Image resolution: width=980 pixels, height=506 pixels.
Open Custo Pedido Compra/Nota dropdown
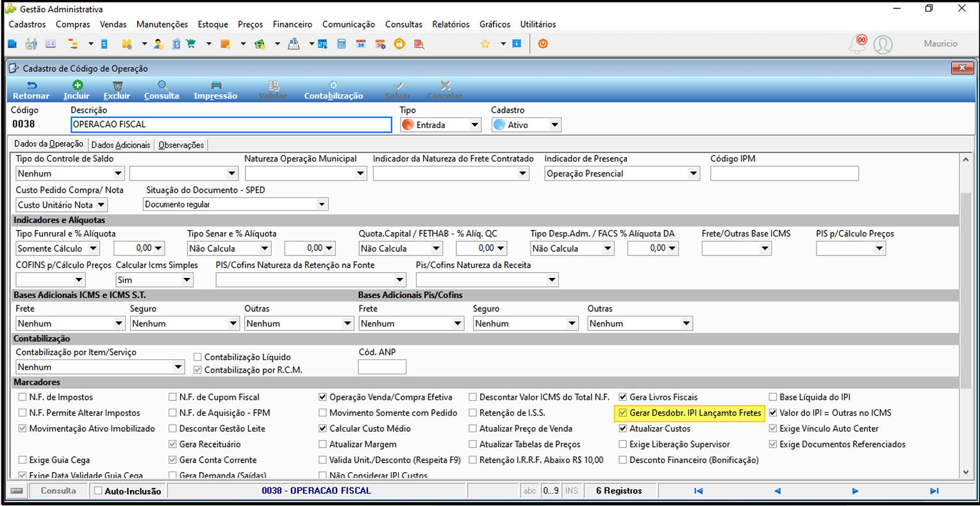(62, 205)
